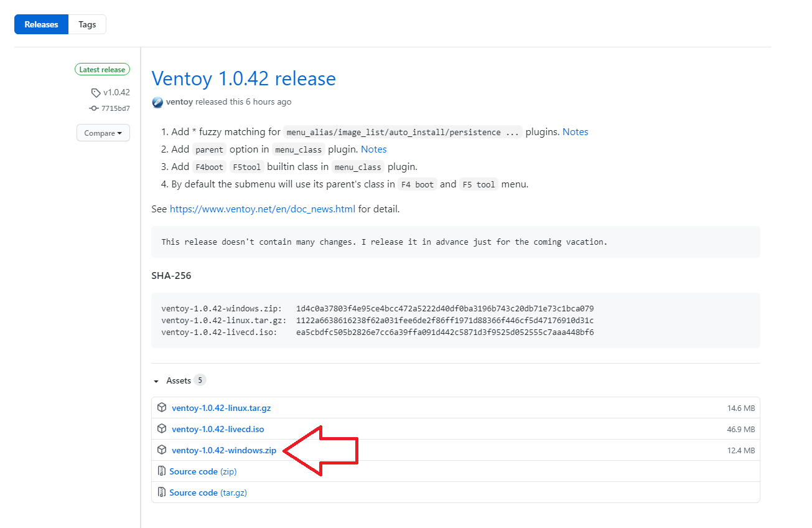The height and width of the screenshot is (528, 812).
Task: Click the tag icon beside v1.0.42
Action: click(x=95, y=93)
